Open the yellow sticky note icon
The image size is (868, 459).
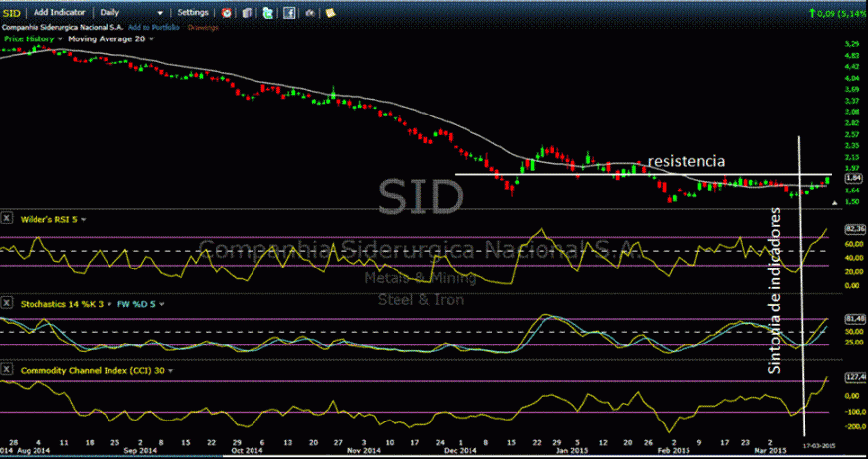330,13
